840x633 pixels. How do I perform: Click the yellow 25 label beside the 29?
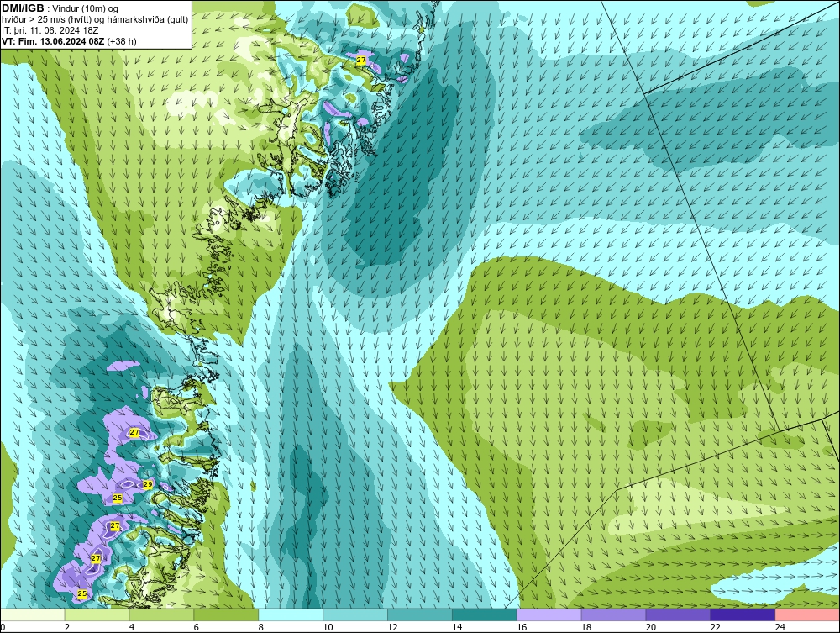(118, 498)
